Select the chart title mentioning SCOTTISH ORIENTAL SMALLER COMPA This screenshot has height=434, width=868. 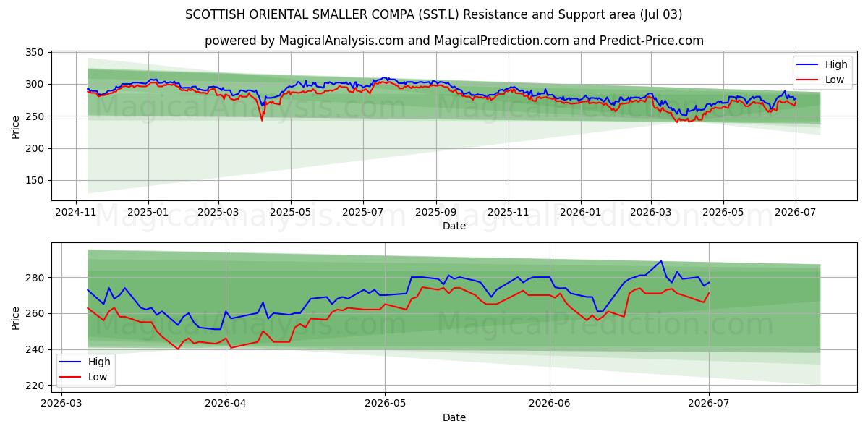tap(434, 14)
